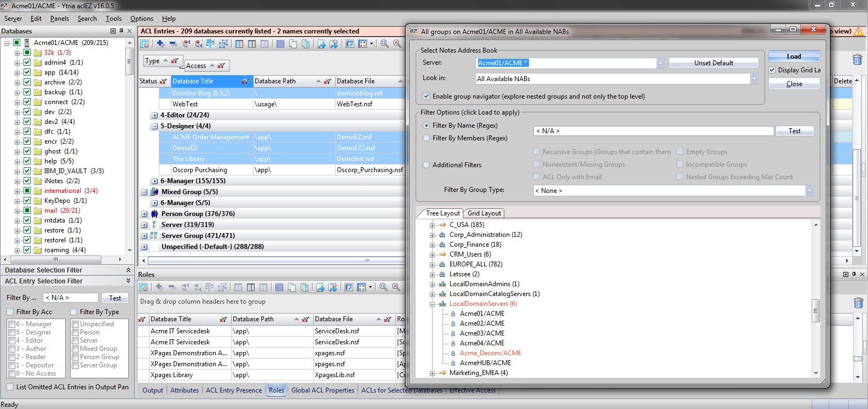Click filter icon on the Type grouping header

point(175,61)
